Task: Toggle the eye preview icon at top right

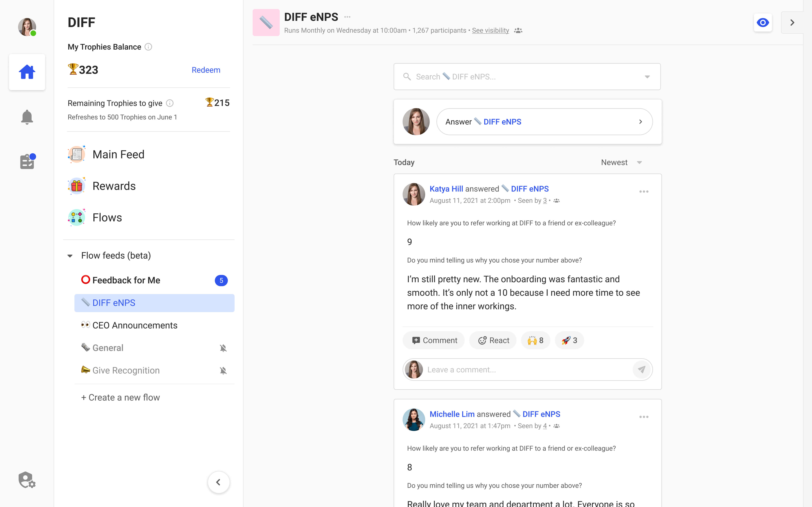Action: pyautogui.click(x=763, y=23)
